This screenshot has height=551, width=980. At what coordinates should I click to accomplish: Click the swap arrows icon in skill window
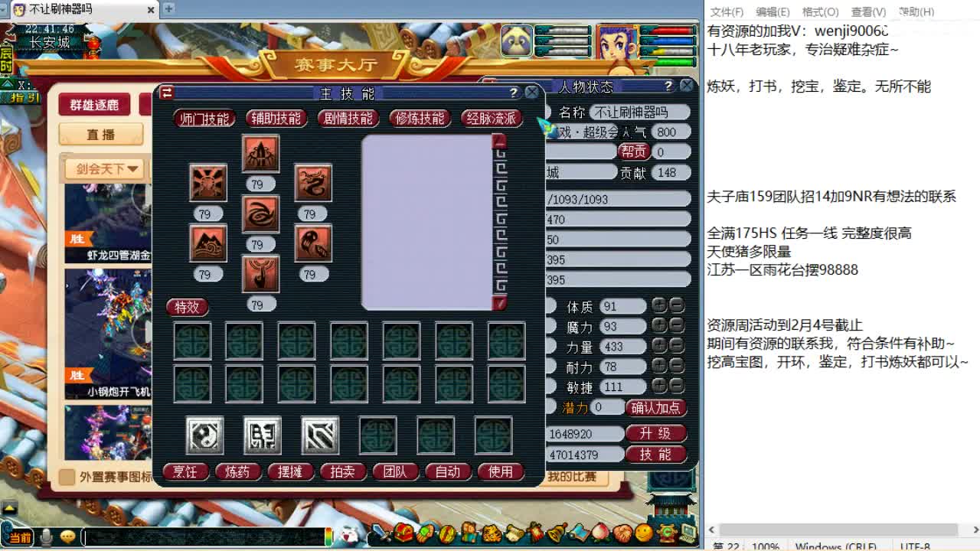point(167,93)
